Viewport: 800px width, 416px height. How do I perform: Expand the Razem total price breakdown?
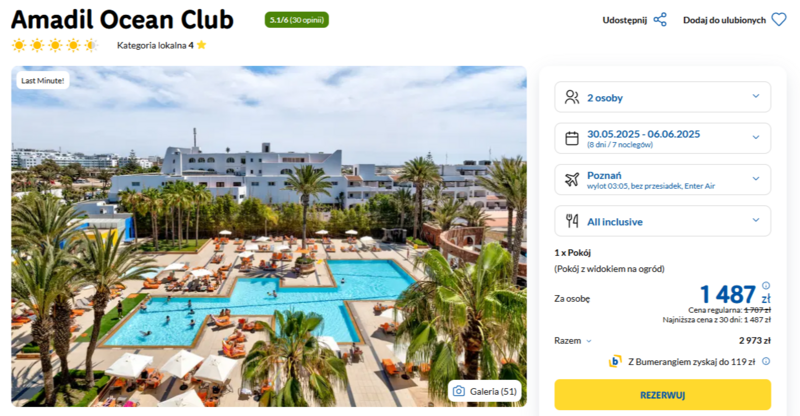[573, 340]
